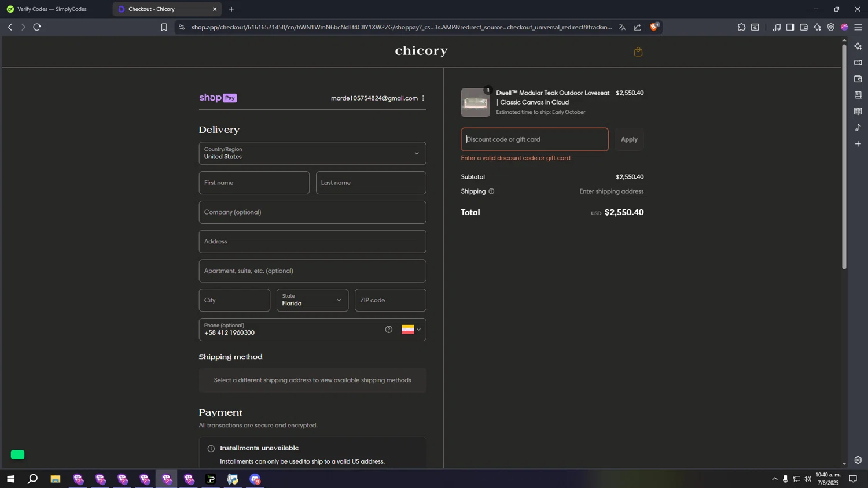Viewport: 868px width, 488px height.
Task: Add a sidebar item with plus icon
Action: point(858,143)
